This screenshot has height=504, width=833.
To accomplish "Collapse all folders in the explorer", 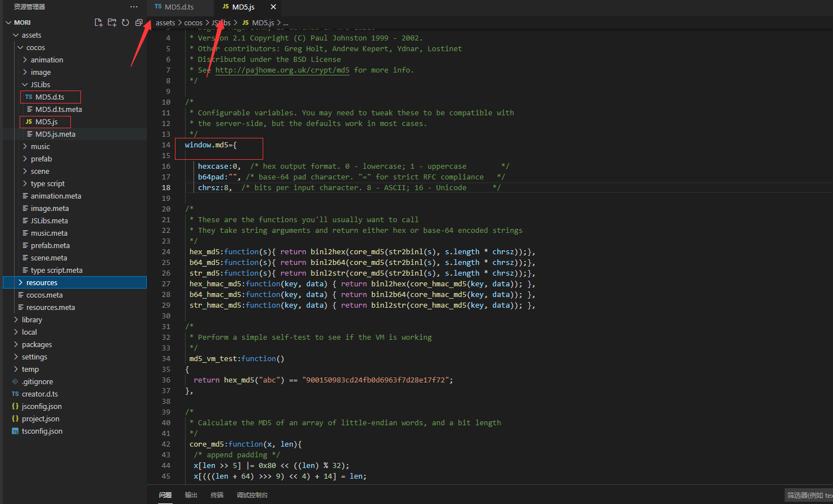I will [139, 22].
